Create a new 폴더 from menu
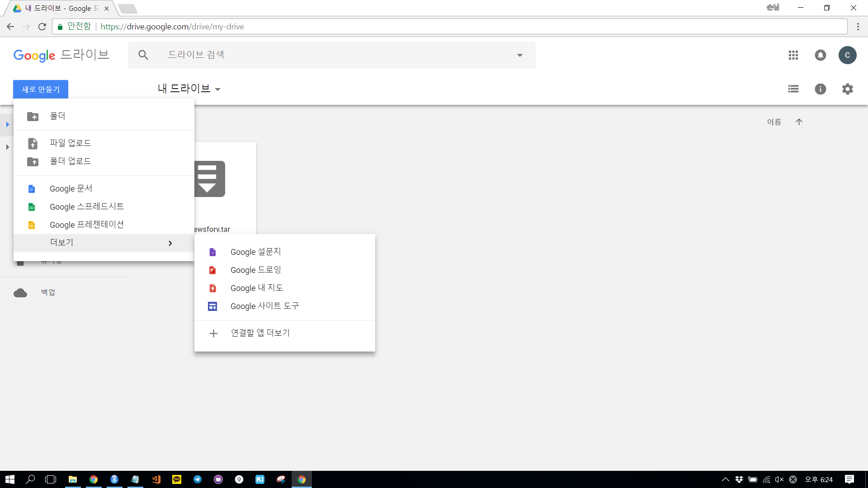The height and width of the screenshot is (488, 868). pos(58,116)
